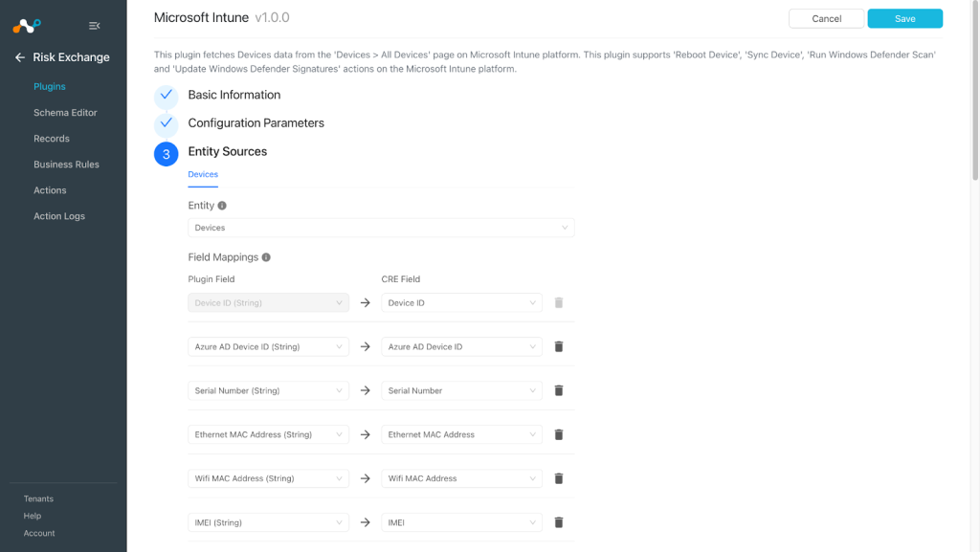Open Business Rules in sidebar
This screenshot has width=980, height=552.
(x=66, y=165)
